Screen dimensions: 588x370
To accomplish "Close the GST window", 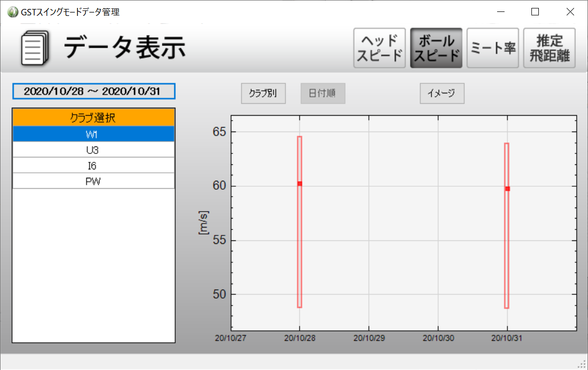I will point(570,11).
